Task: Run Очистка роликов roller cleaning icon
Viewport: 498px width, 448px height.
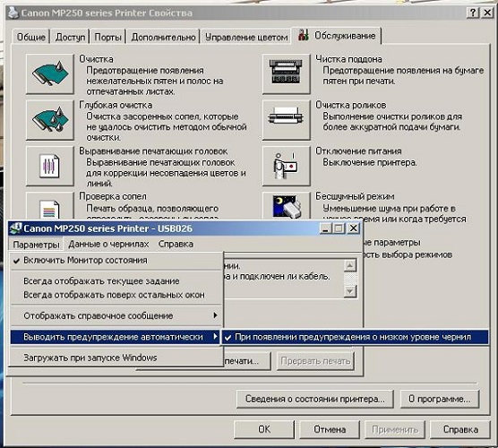Action: (x=286, y=120)
